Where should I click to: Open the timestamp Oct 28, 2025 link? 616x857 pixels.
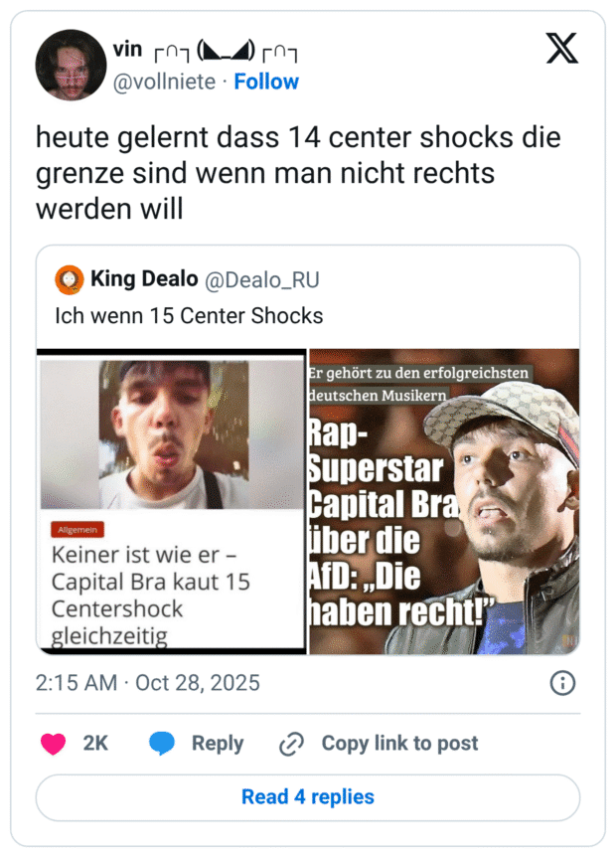tap(147, 683)
